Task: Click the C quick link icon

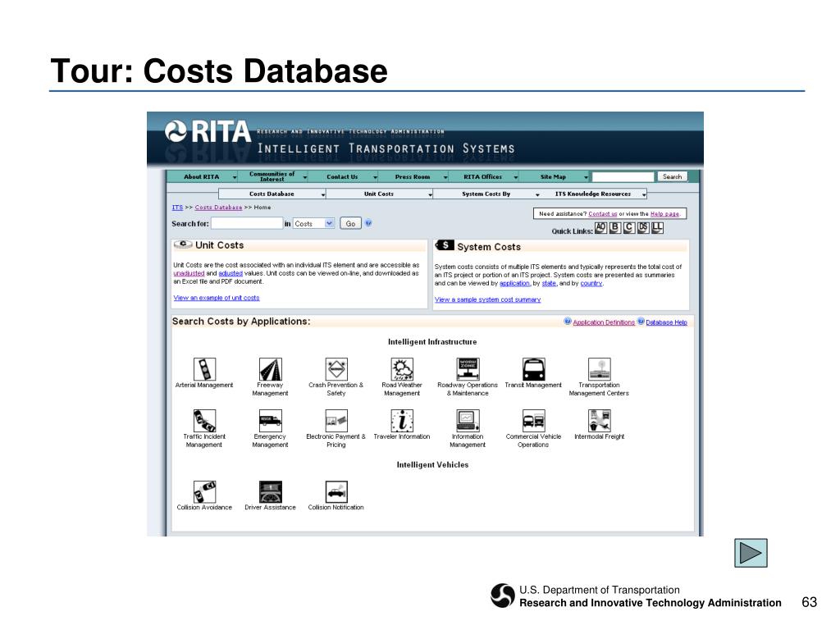Action: (629, 228)
